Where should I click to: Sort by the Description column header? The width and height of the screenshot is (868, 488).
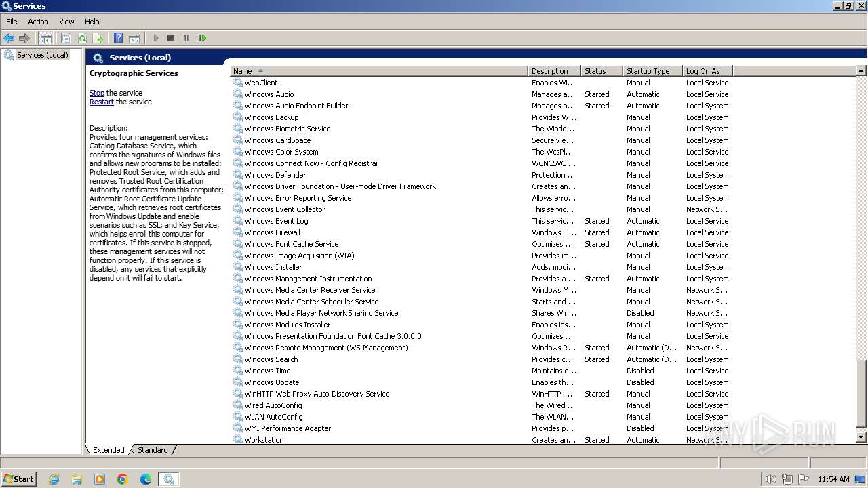(555, 71)
